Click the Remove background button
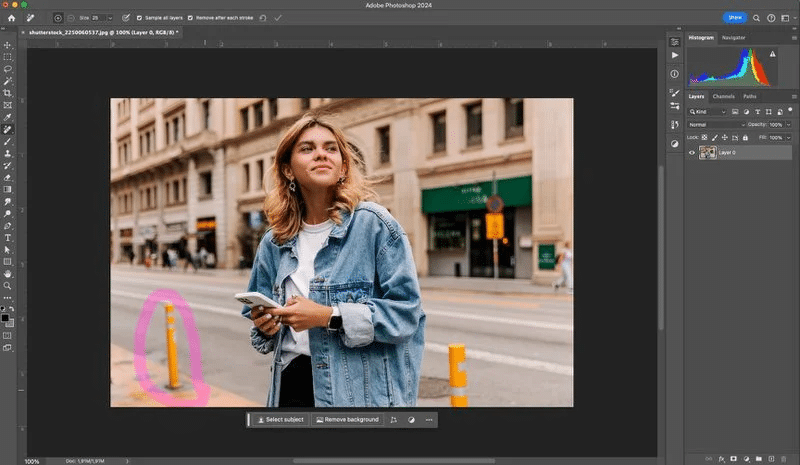This screenshot has height=465, width=800. point(347,420)
